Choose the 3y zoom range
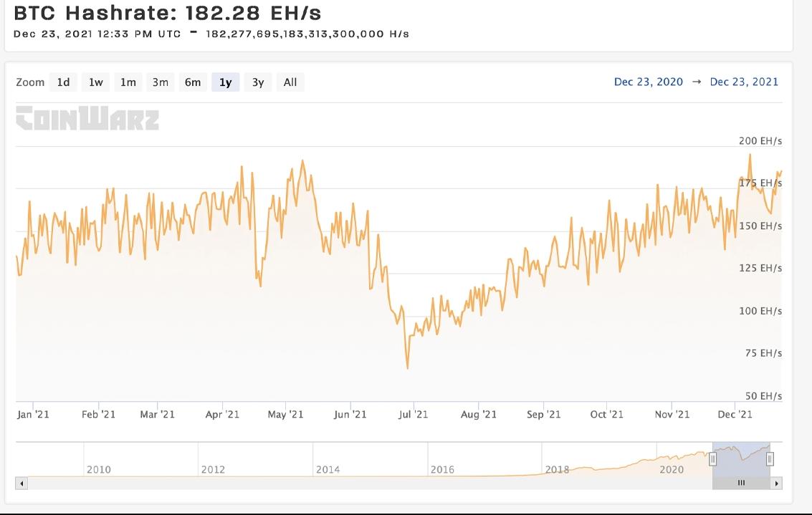Image resolution: width=812 pixels, height=515 pixels. (258, 82)
